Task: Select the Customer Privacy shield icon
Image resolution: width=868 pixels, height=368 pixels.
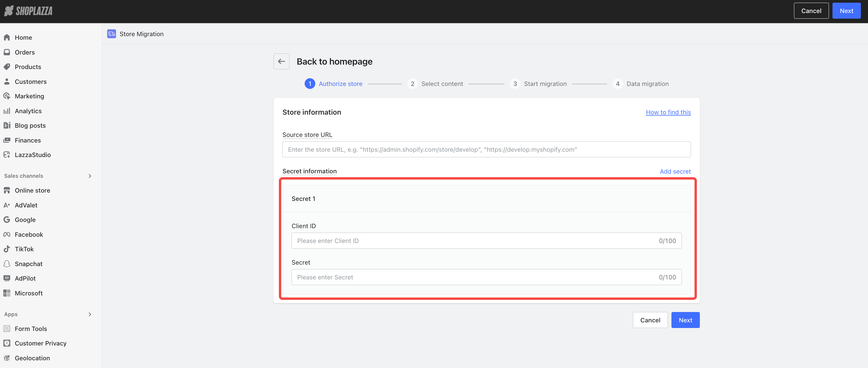Action: [7, 343]
